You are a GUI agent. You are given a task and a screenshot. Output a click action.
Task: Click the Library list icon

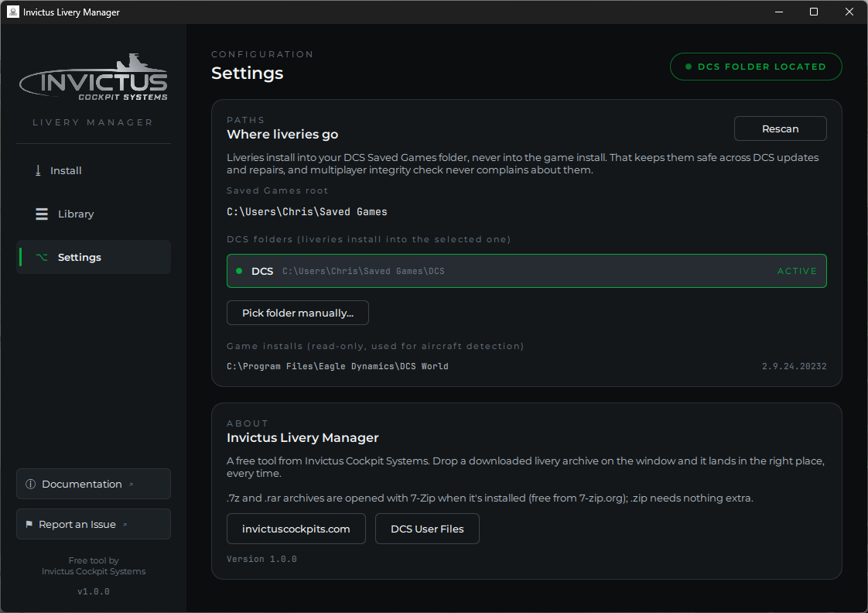coord(42,214)
